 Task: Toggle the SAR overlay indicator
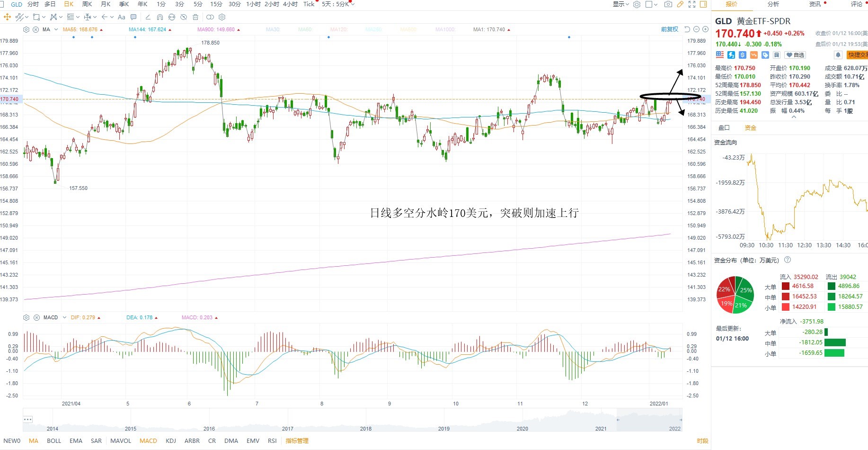coord(96,441)
